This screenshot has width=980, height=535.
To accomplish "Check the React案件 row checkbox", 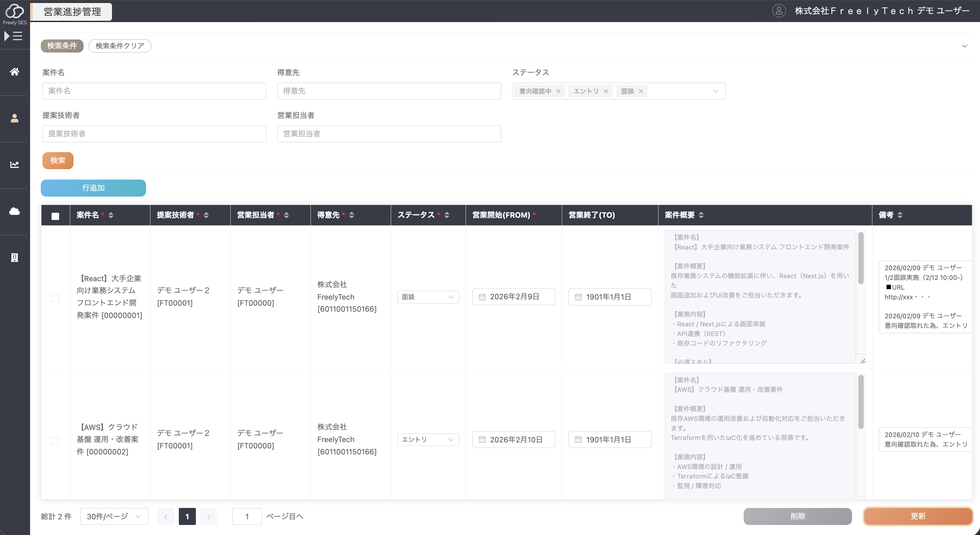I will (55, 298).
